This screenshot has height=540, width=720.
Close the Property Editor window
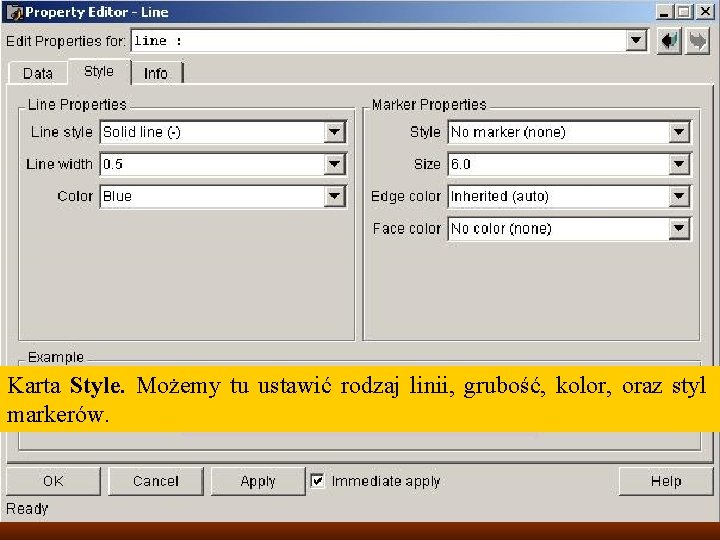point(705,12)
